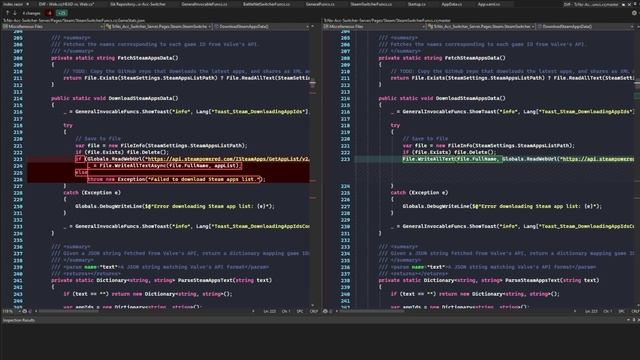
Task: Go to previous change arrow in diff toolbar
Action: (7, 13)
